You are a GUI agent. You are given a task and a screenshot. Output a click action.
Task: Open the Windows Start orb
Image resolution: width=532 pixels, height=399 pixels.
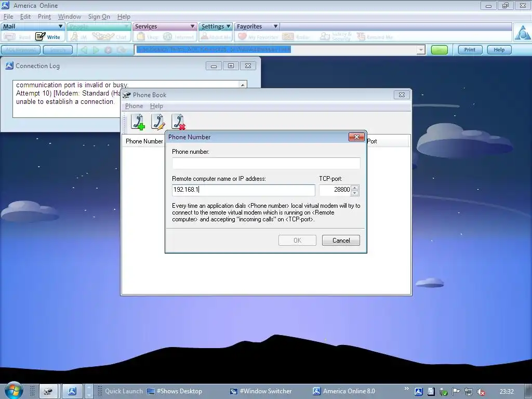point(14,390)
